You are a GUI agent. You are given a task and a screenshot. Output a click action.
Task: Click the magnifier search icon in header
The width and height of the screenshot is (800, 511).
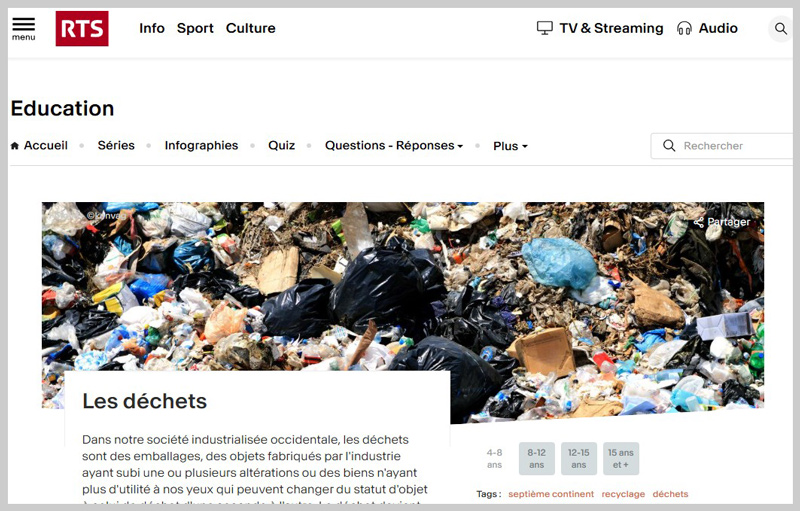(x=781, y=29)
